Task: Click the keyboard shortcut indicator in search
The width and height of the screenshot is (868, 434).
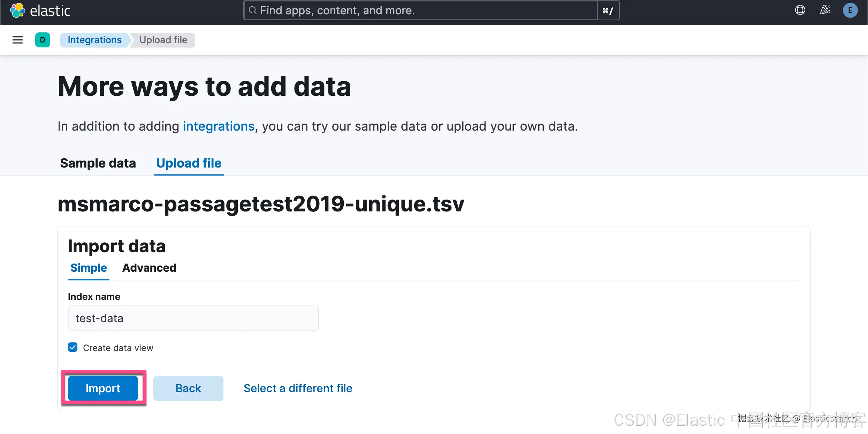Action: point(608,11)
